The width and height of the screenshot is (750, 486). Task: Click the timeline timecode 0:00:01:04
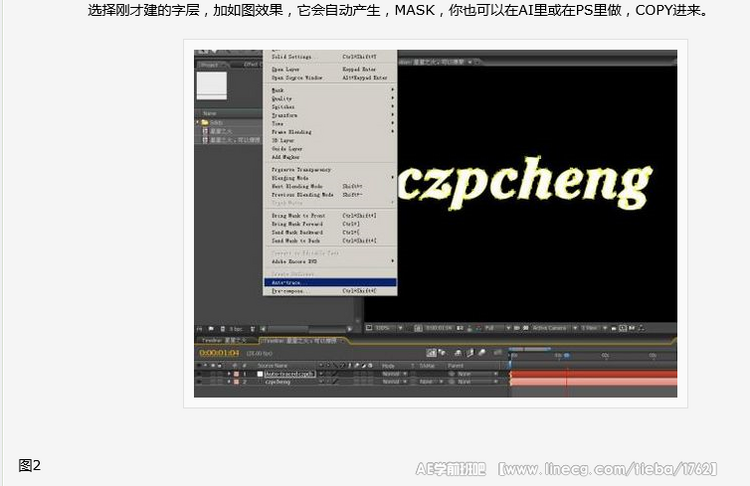point(219,353)
